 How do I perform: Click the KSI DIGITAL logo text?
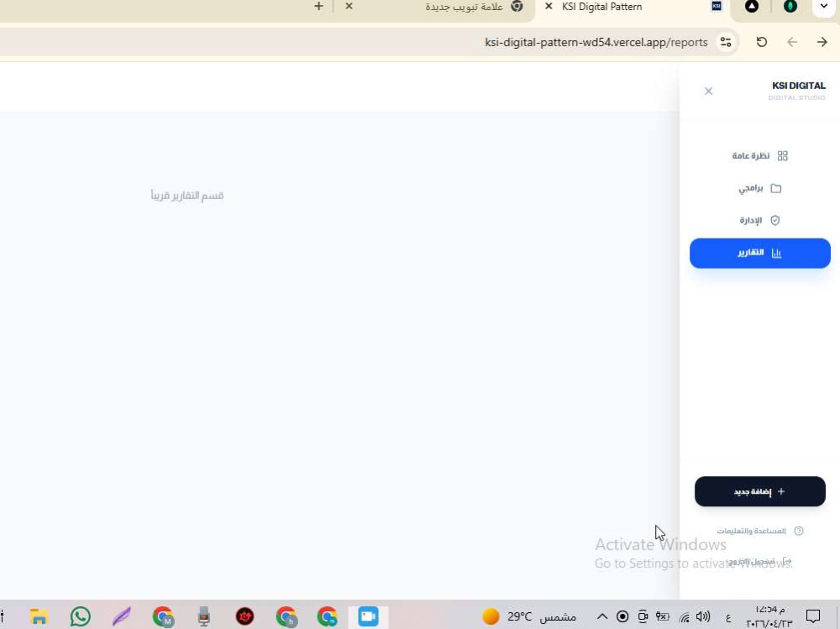pyautogui.click(x=798, y=86)
